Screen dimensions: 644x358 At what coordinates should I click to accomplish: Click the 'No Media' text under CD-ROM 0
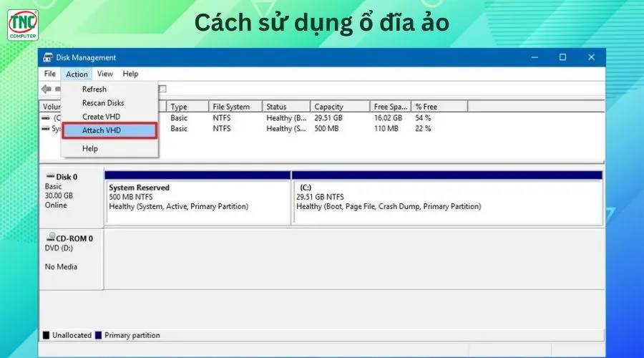[61, 267]
